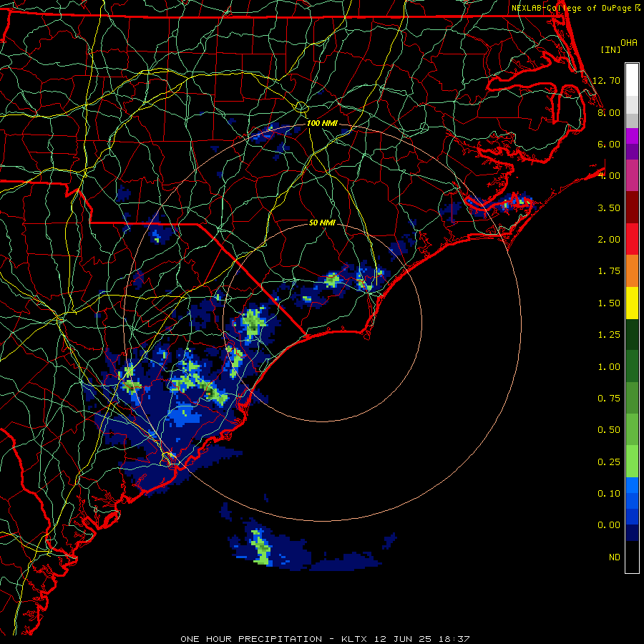This screenshot has width=644, height=644.
Task: Click the 2.00 legend value
Action: (x=609, y=240)
